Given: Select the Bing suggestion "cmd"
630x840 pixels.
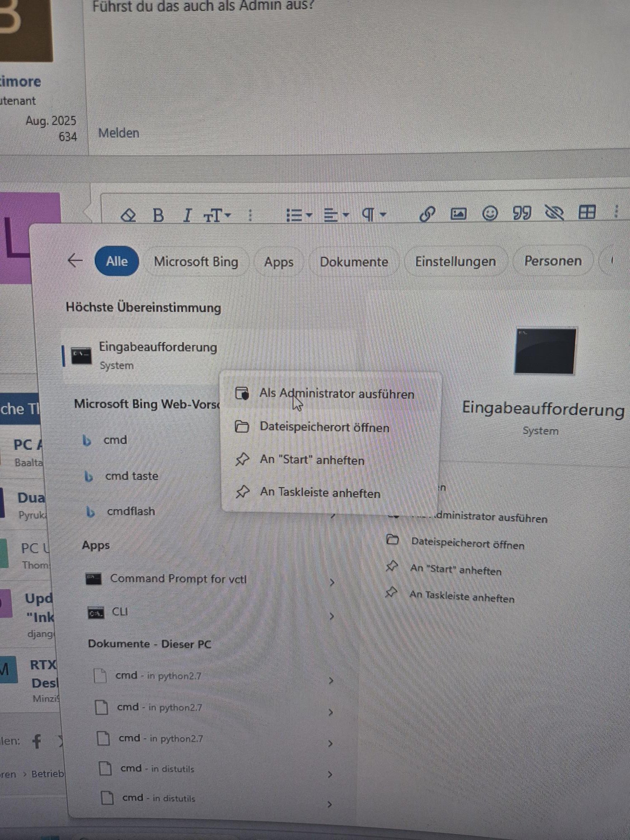Looking at the screenshot, I should tap(115, 440).
